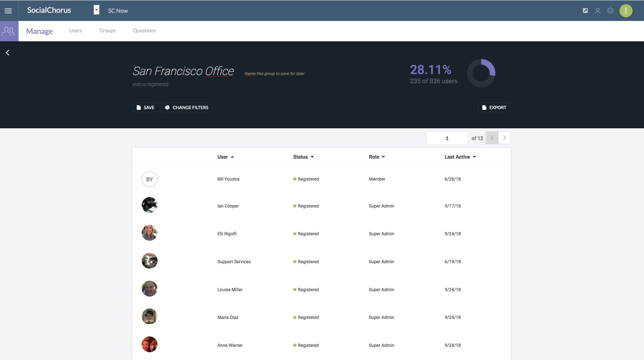644x360 pixels.
Task: Switch to the Groups tab
Action: click(x=107, y=31)
